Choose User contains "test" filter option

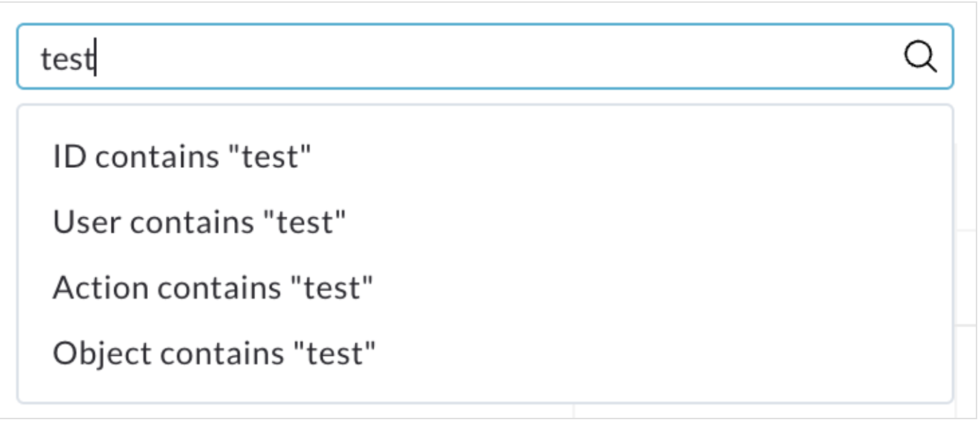[484, 223]
